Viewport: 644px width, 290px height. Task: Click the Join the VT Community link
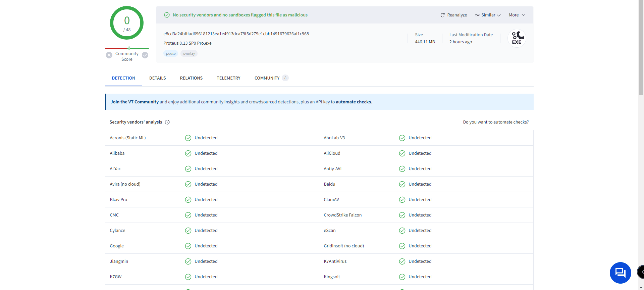click(x=135, y=102)
